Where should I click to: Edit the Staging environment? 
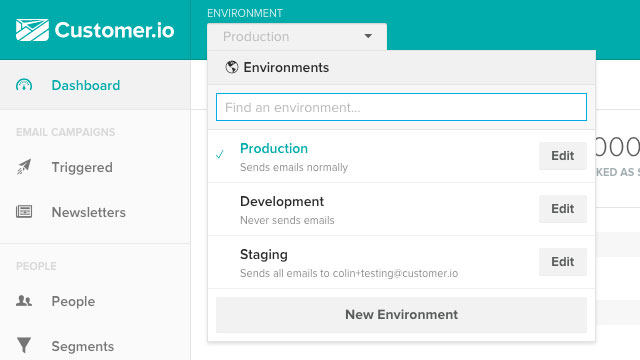pyautogui.click(x=563, y=262)
